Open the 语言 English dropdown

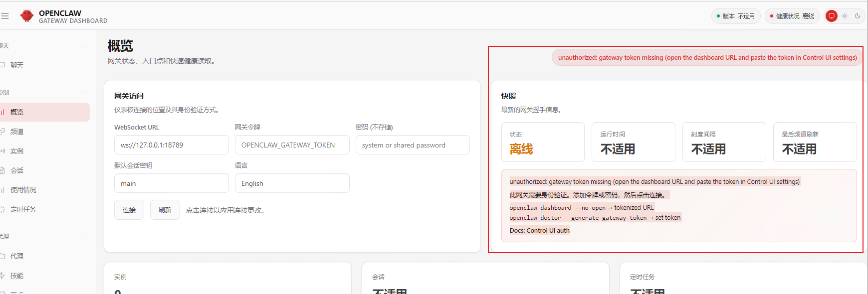point(292,183)
